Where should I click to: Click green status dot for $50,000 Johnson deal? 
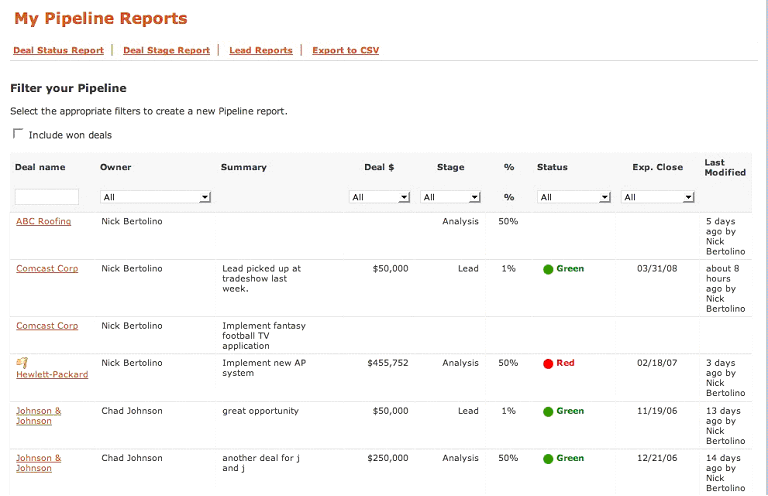[x=548, y=412]
